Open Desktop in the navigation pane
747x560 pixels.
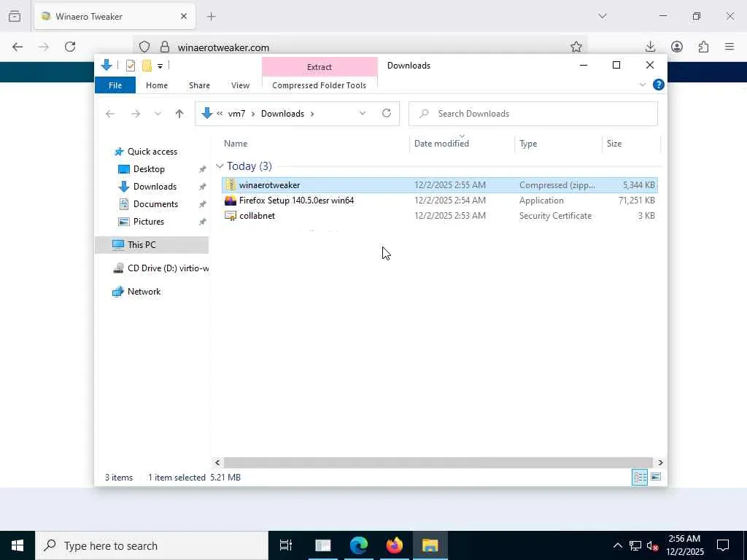pyautogui.click(x=149, y=169)
